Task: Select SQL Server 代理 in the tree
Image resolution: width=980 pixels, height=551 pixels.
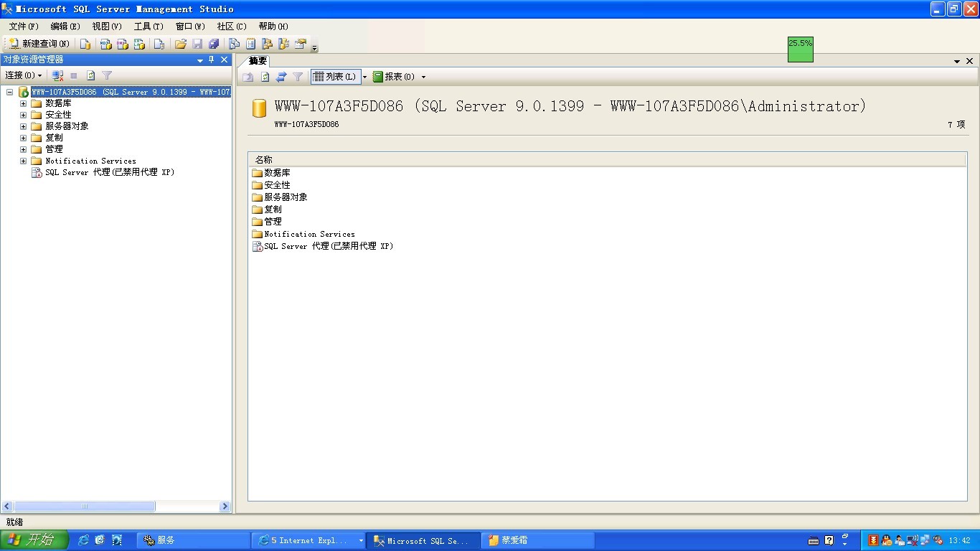Action: click(x=110, y=172)
